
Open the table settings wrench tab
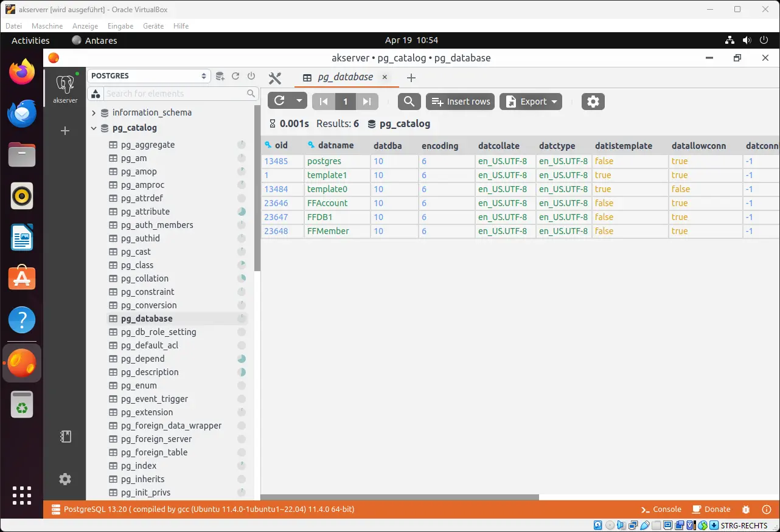point(275,78)
